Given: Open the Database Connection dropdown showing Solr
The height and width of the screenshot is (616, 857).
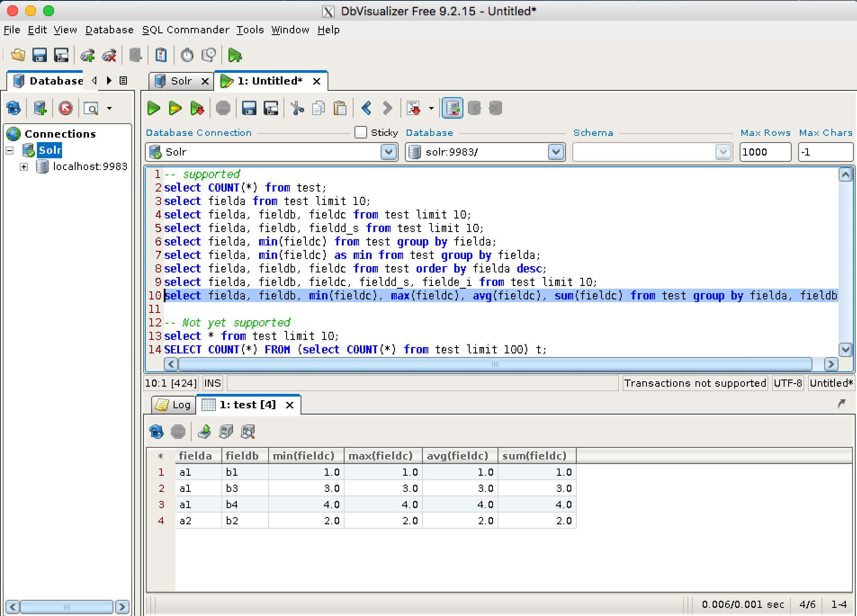Looking at the screenshot, I should coord(388,152).
